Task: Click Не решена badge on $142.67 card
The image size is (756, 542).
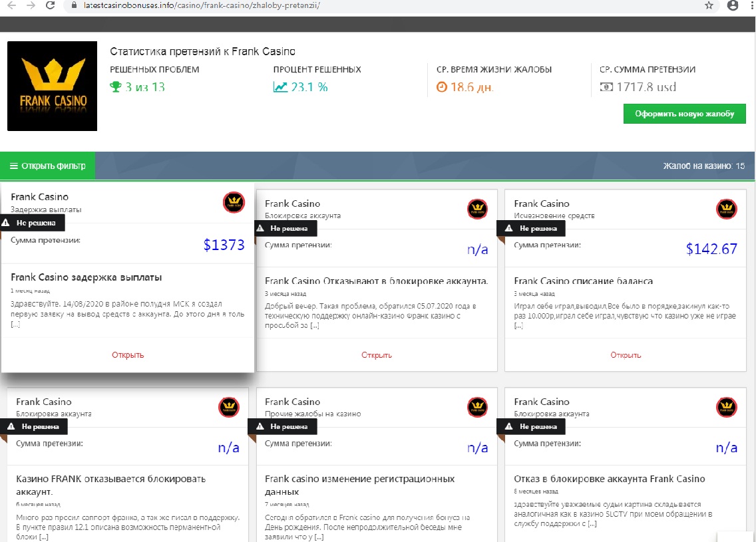Action: pos(531,228)
